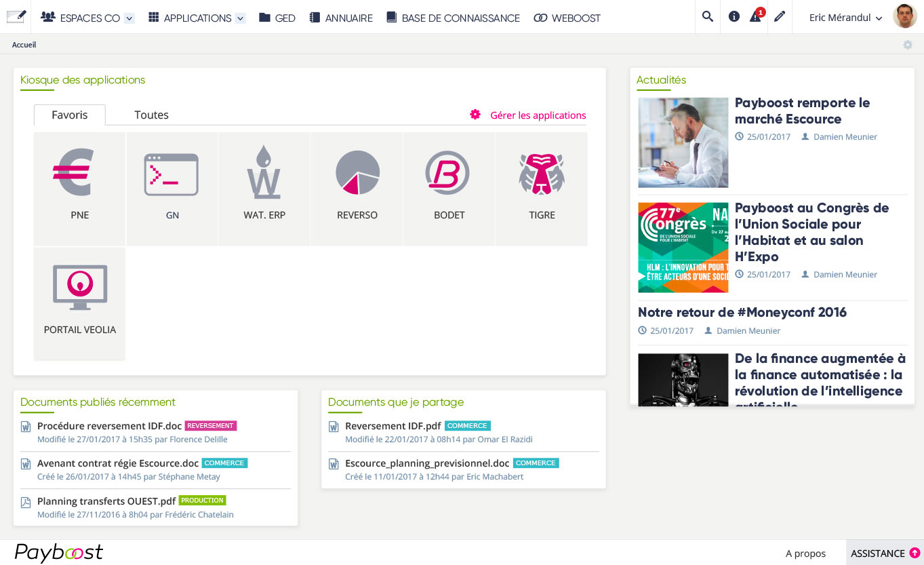This screenshot has height=565, width=924.
Task: Click Word icon of Procédure reversement IDF.doc
Action: [x=26, y=427]
